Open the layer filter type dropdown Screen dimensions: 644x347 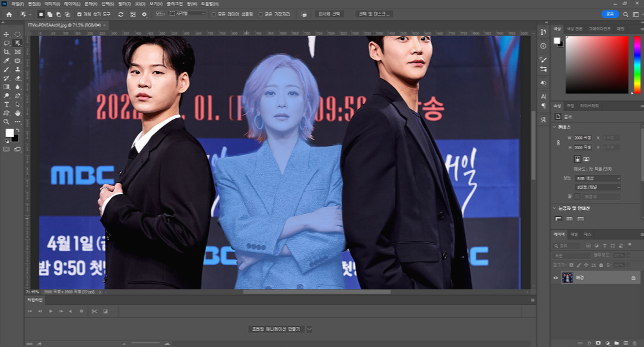[x=566, y=246]
